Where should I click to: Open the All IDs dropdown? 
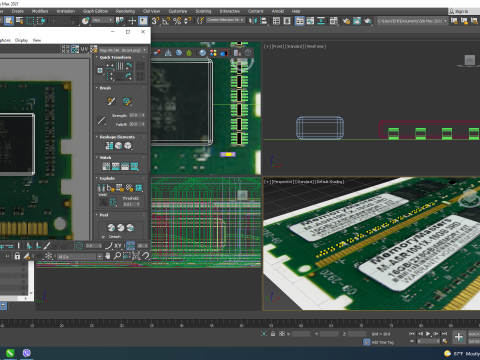[79, 256]
